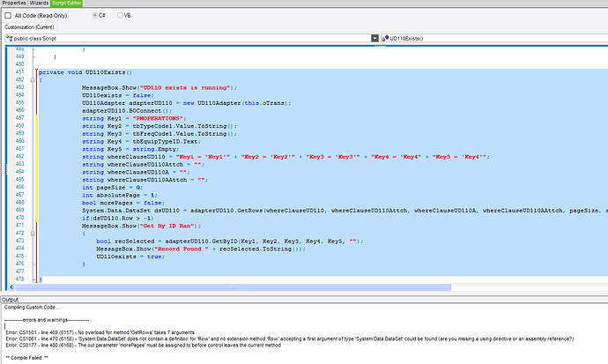Click the "UD110 exists is running" MessageBox line
Screen dimensions: 608x364
pos(159,88)
